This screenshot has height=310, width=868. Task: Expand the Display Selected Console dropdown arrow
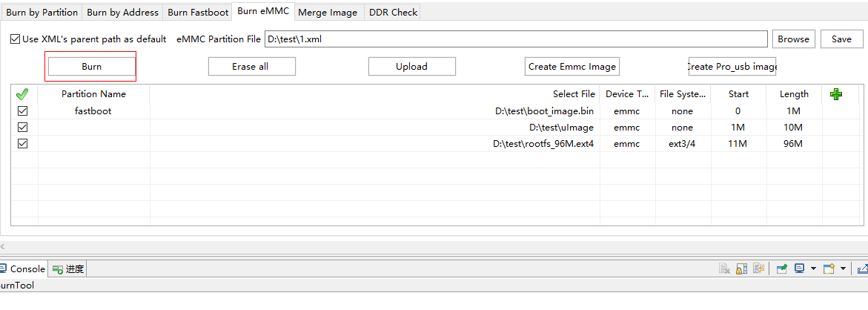813,269
